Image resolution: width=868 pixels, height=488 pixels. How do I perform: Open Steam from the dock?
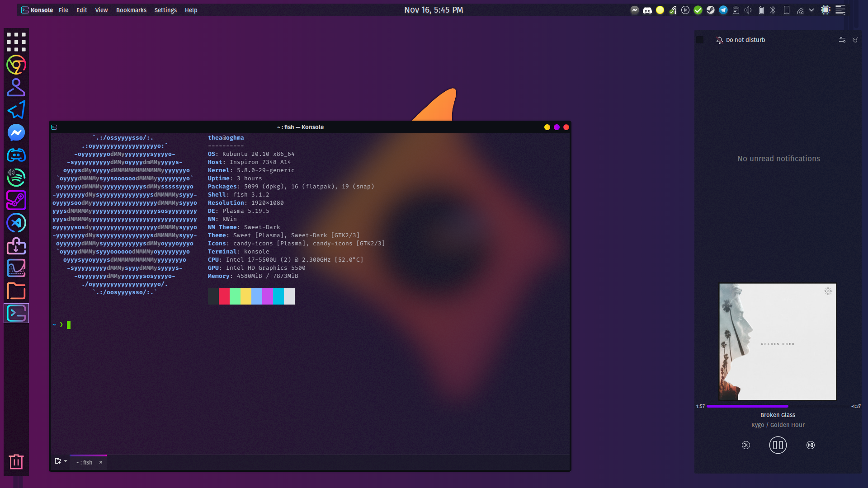[x=16, y=200]
